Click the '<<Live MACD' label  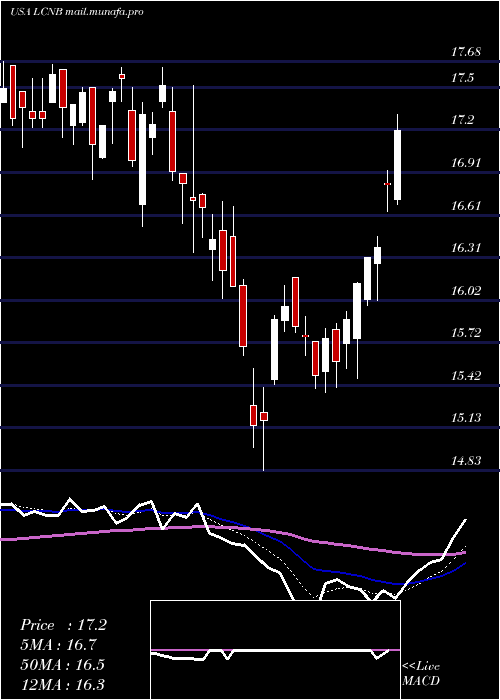tap(421, 673)
